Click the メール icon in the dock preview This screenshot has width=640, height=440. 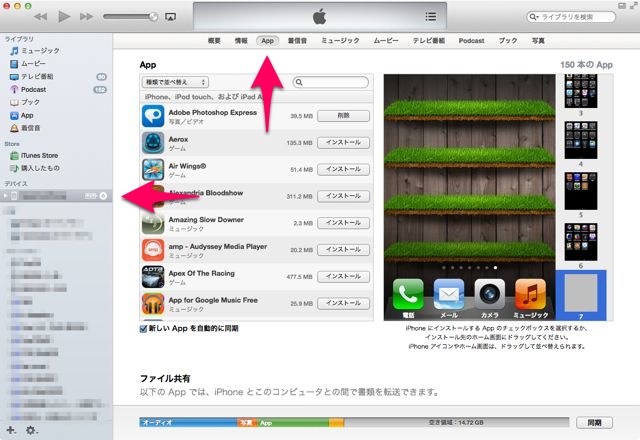(x=449, y=295)
